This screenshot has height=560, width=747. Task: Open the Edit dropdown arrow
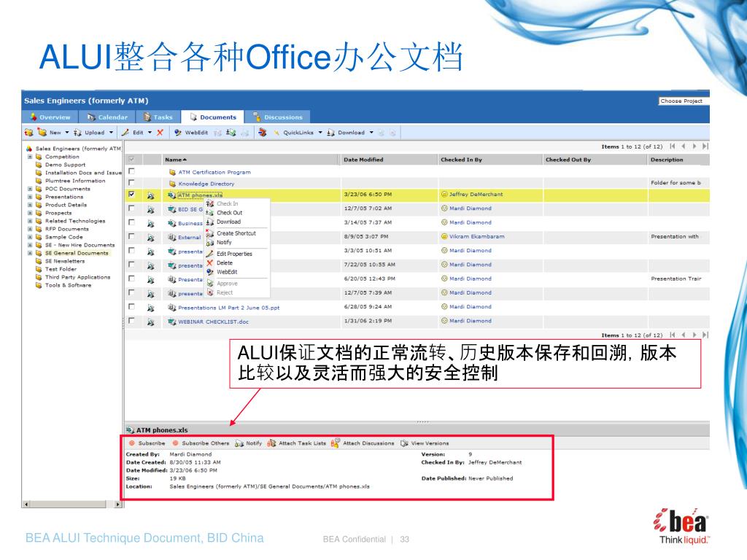[x=150, y=133]
